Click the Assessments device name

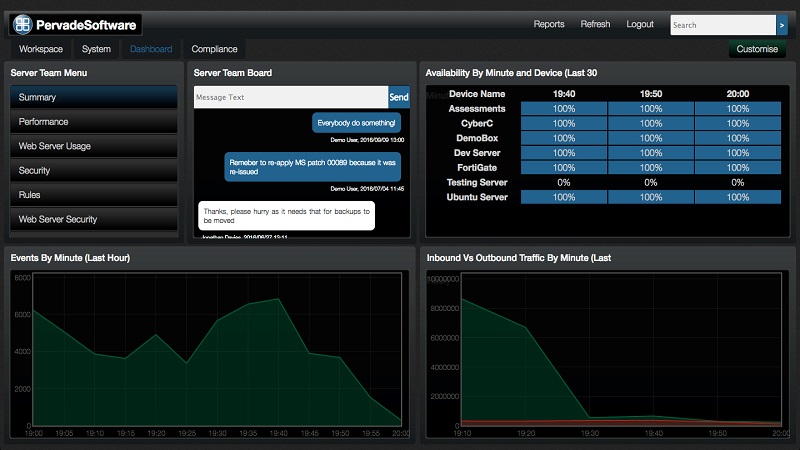tap(477, 109)
